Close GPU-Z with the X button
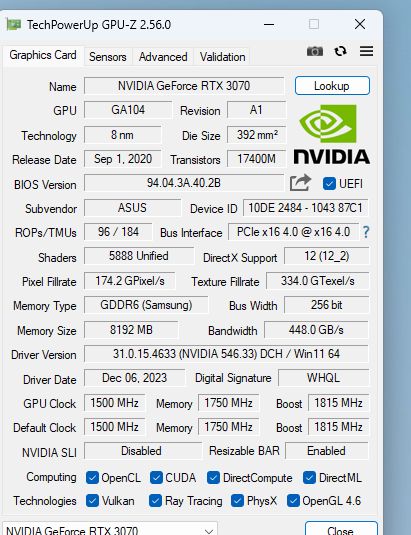Screen dimensions: 411x535 360,25
